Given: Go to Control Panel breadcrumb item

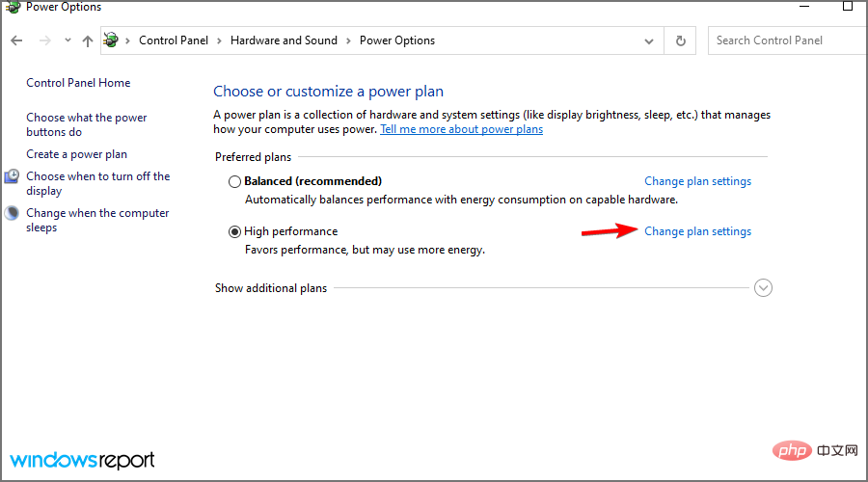Looking at the screenshot, I should click(x=172, y=40).
